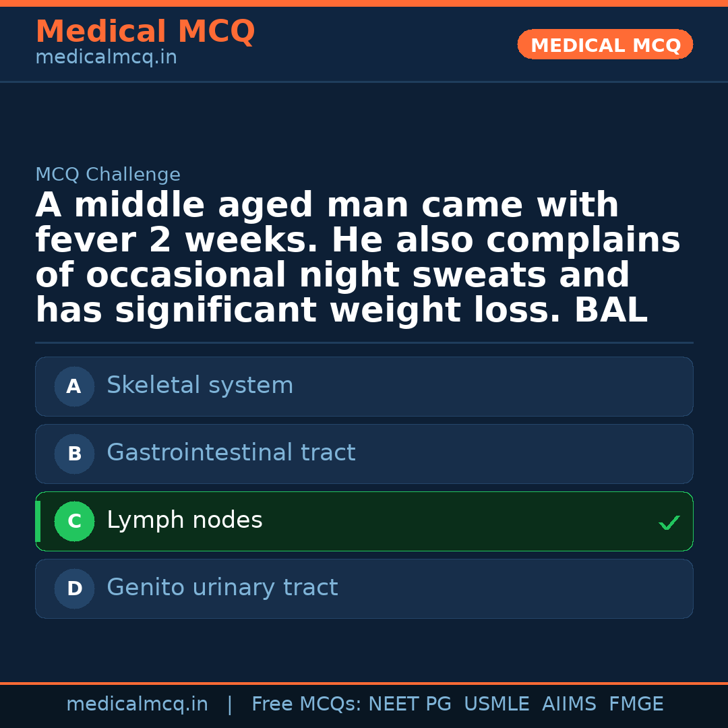The height and width of the screenshot is (728, 728).
Task: Click the orange MEDICAL MCQ badge
Action: pyautogui.click(x=605, y=45)
